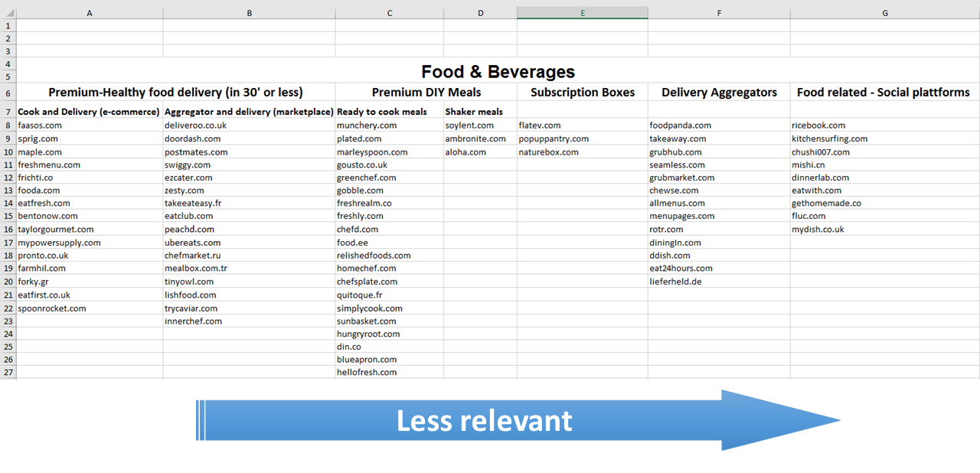The width and height of the screenshot is (980, 473).
Task: Select the munchery.com cell
Action: click(x=390, y=126)
